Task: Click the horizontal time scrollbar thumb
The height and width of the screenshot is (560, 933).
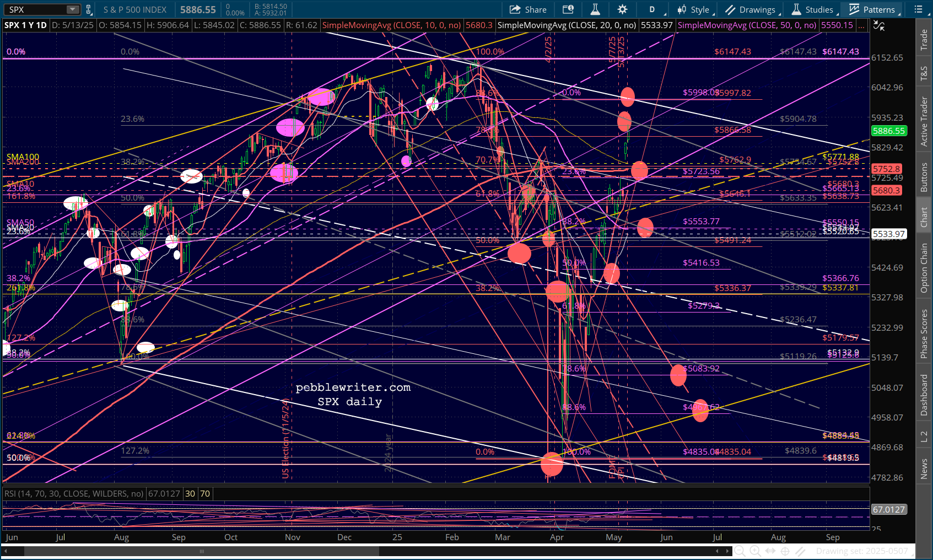Action: [202, 551]
